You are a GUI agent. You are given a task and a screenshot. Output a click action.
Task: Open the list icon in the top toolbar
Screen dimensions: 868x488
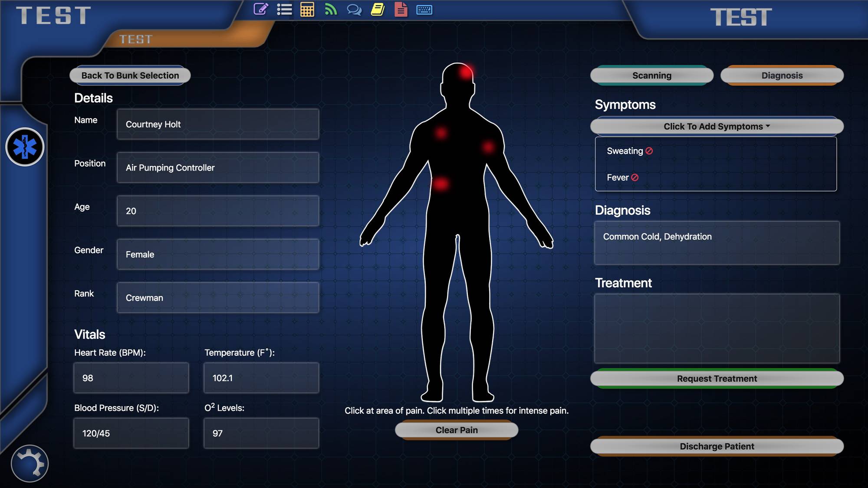(284, 9)
